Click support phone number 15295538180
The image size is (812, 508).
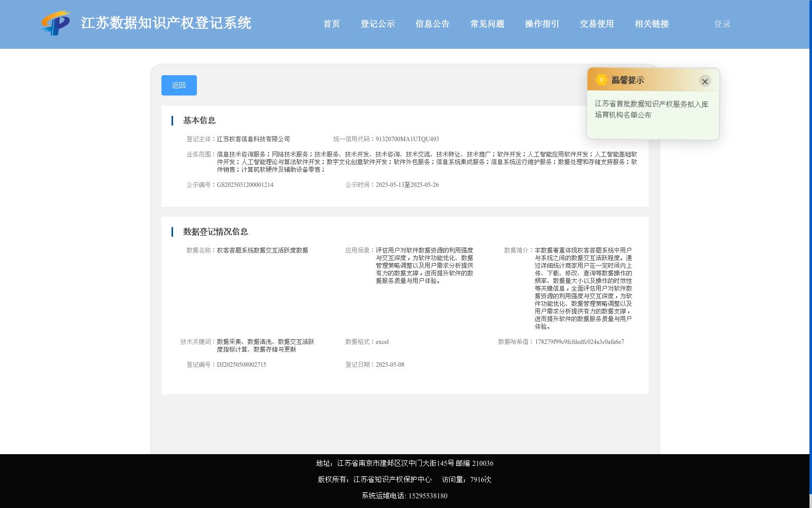pos(428,496)
